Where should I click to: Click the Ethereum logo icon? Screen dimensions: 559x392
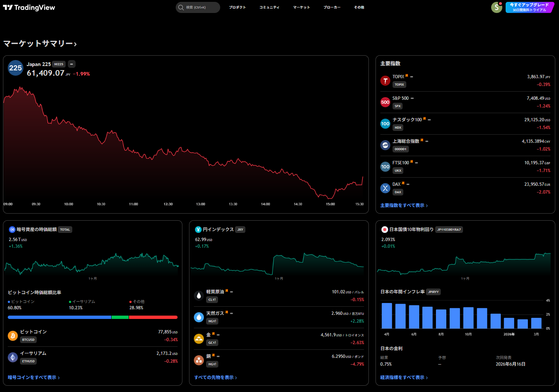click(13, 357)
